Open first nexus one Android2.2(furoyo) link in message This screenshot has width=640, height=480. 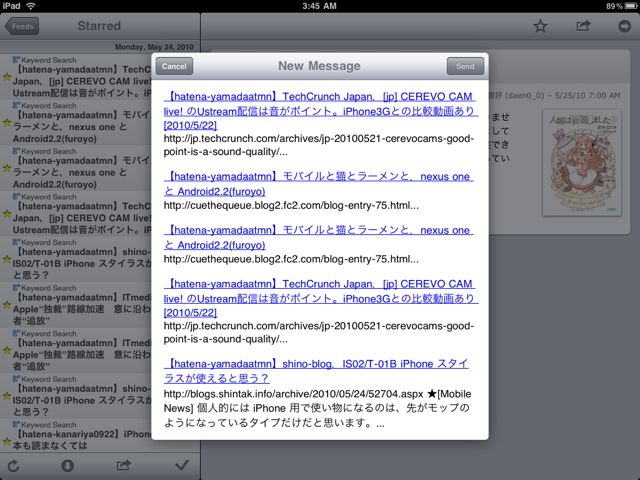tap(318, 184)
